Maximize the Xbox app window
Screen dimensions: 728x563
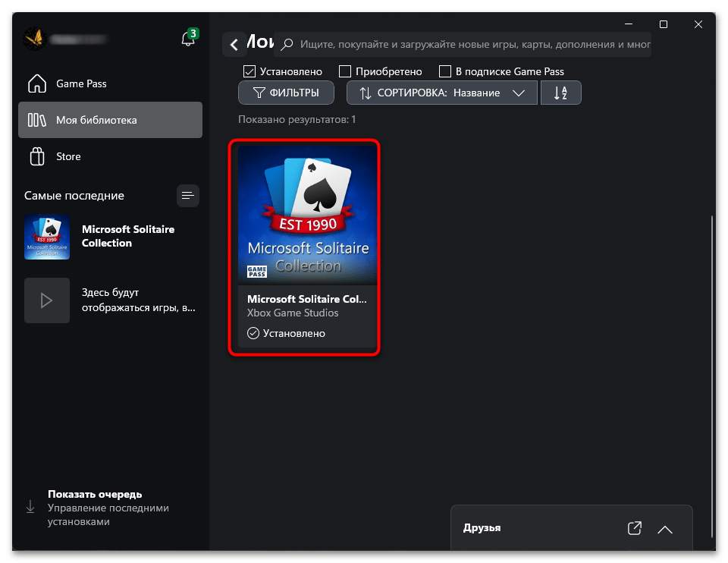[x=664, y=24]
